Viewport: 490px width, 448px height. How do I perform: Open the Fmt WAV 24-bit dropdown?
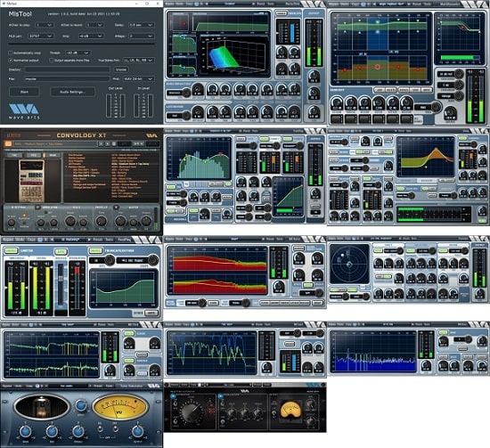pos(138,79)
